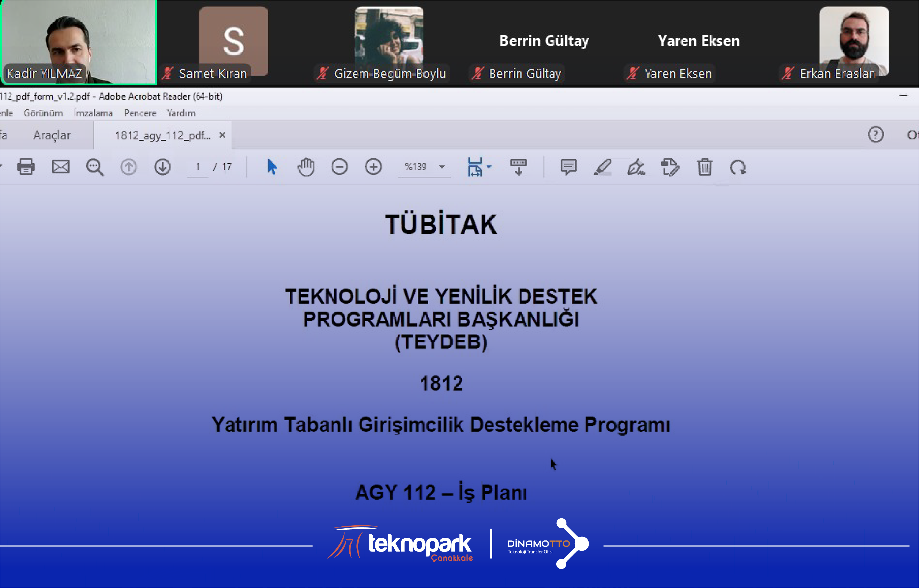Click the page number input field

pyautogui.click(x=198, y=167)
